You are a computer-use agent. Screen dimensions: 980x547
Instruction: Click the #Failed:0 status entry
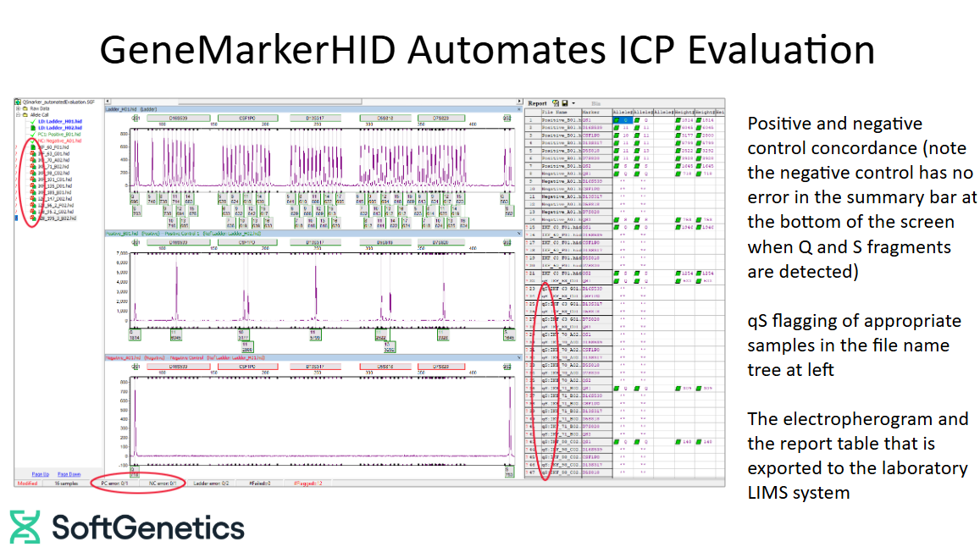click(x=259, y=483)
